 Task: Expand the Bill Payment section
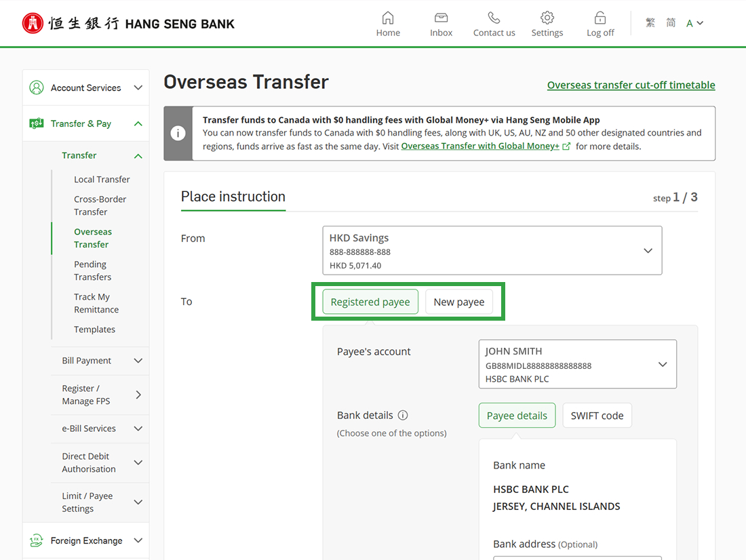tap(86, 361)
